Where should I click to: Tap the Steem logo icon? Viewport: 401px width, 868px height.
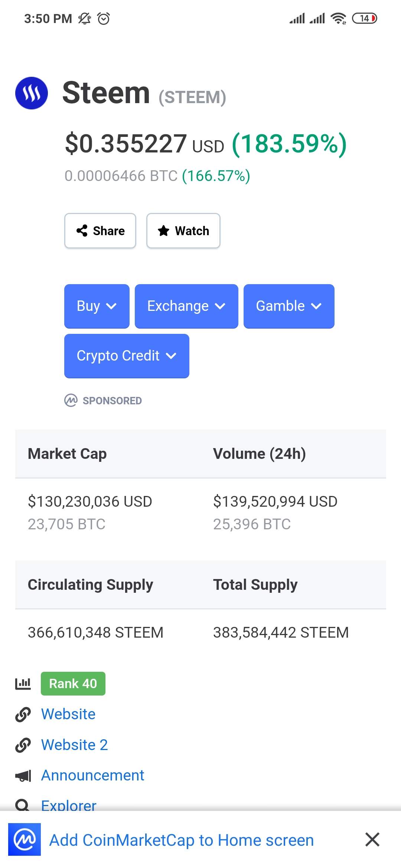pos(32,93)
